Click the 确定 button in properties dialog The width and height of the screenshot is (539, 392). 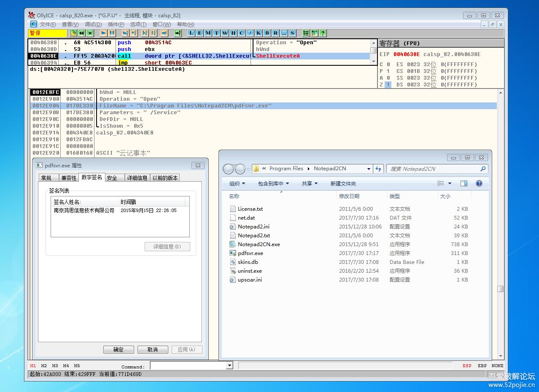click(x=119, y=349)
